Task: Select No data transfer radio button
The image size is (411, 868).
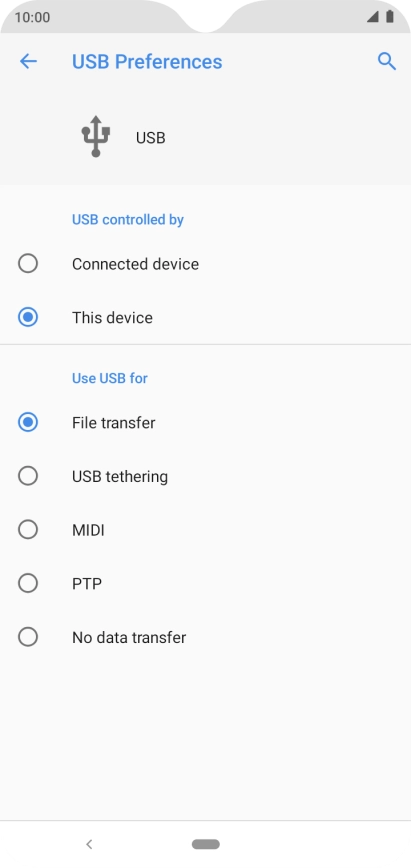Action: [x=28, y=637]
